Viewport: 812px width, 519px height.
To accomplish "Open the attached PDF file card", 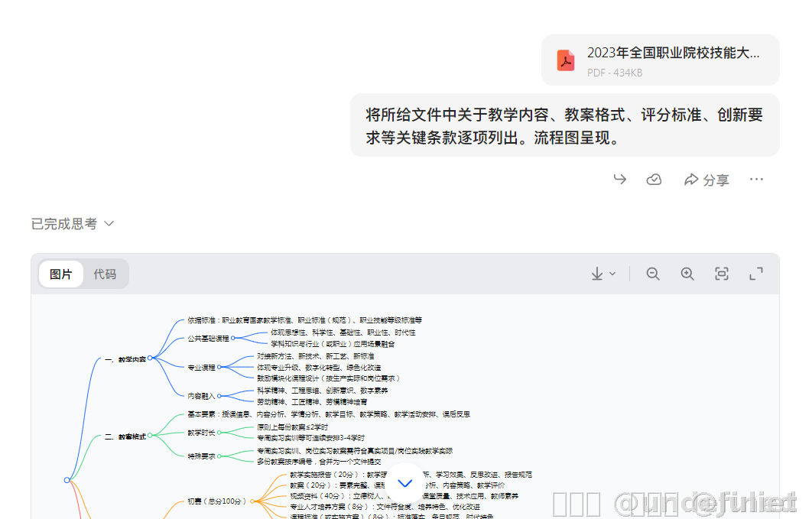I will pyautogui.click(x=661, y=60).
